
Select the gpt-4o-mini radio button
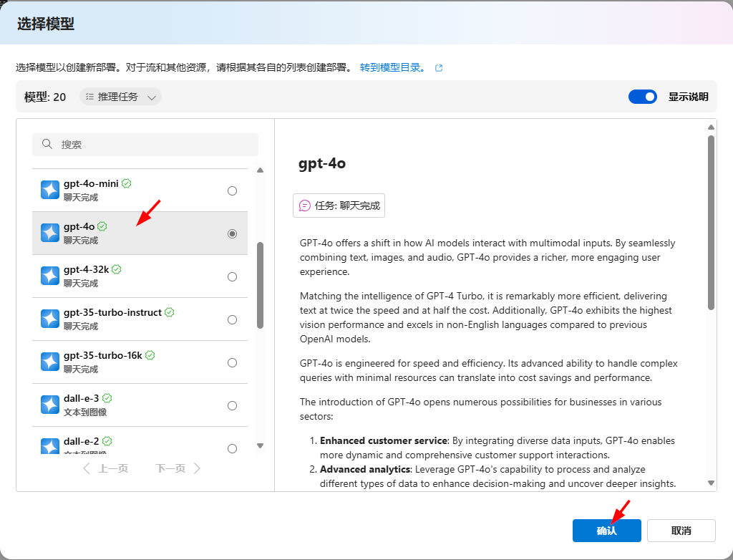pyautogui.click(x=232, y=190)
